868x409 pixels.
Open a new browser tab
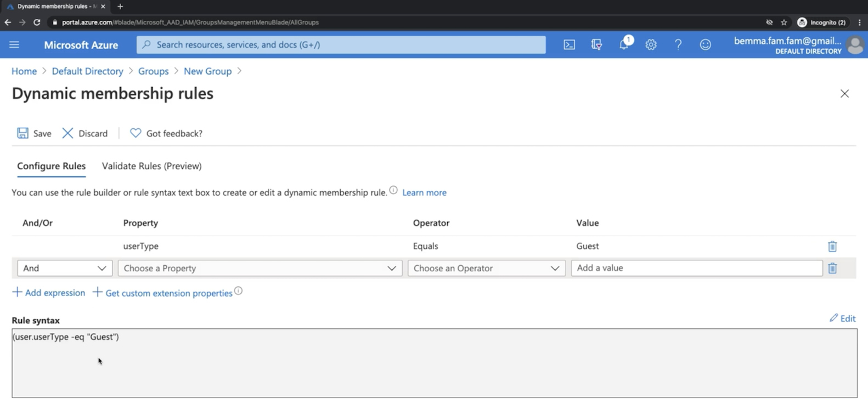pyautogui.click(x=120, y=7)
